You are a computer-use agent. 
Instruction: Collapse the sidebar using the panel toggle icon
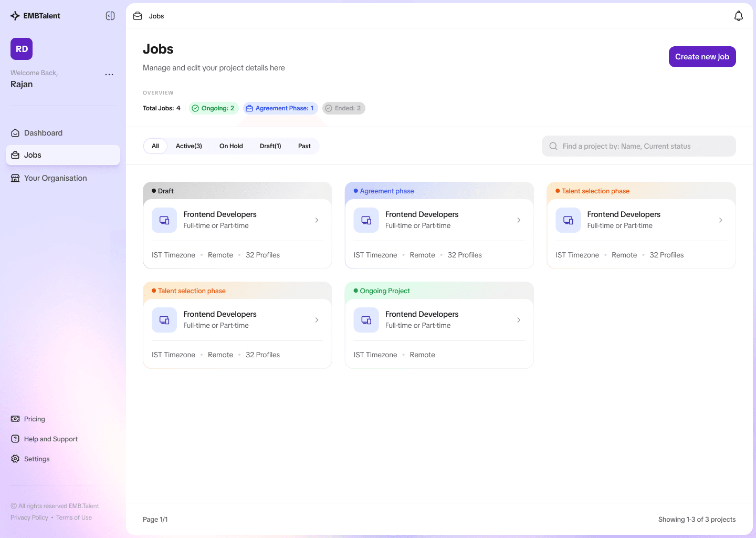[110, 15]
